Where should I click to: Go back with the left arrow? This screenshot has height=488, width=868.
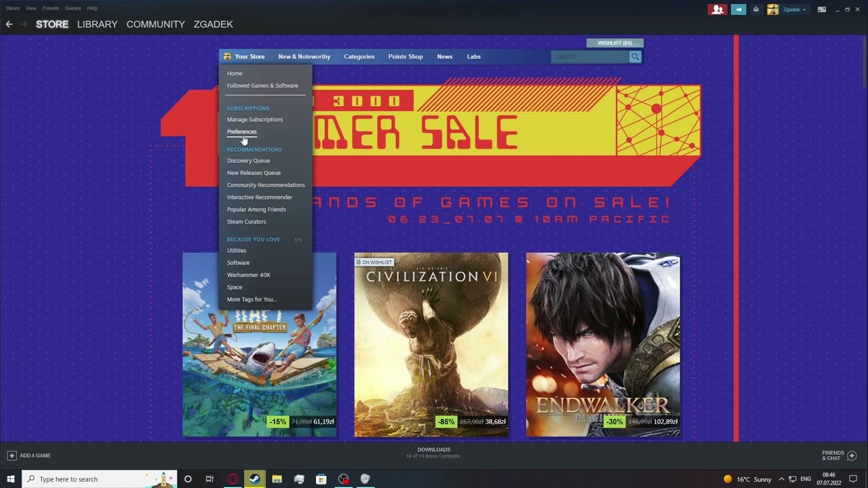click(x=9, y=24)
